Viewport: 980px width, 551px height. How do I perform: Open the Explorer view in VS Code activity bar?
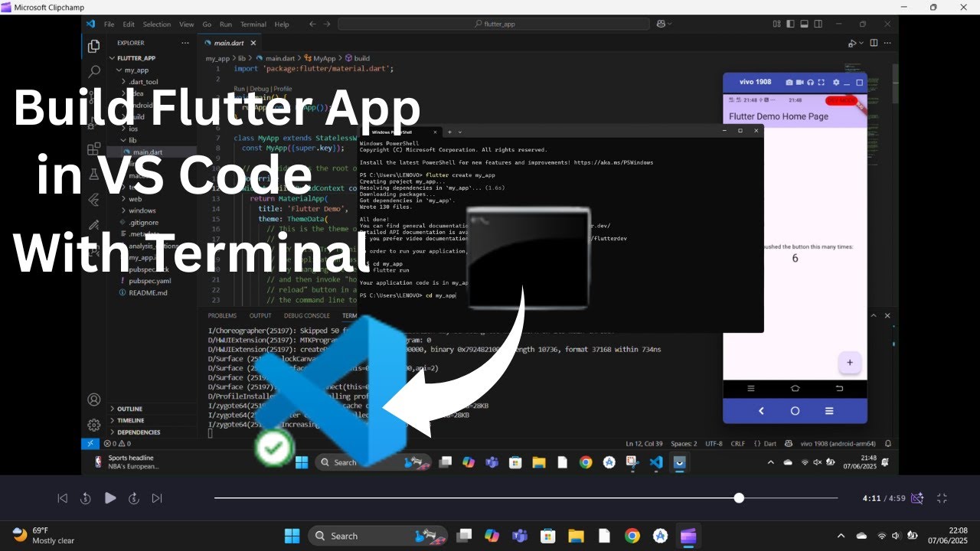(x=93, y=46)
